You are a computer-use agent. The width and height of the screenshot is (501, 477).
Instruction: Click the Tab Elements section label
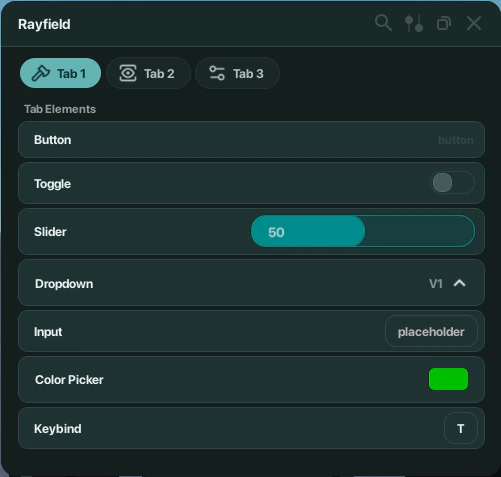(x=60, y=109)
